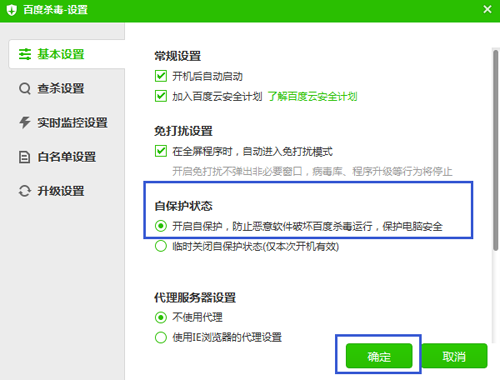
Task: Open the 实时监控设置 tab
Action: (x=63, y=123)
